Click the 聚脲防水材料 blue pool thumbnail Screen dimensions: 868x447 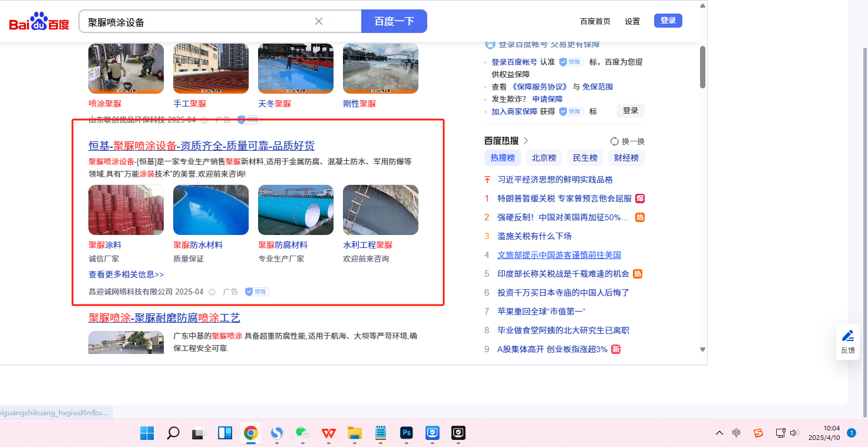[211, 210]
